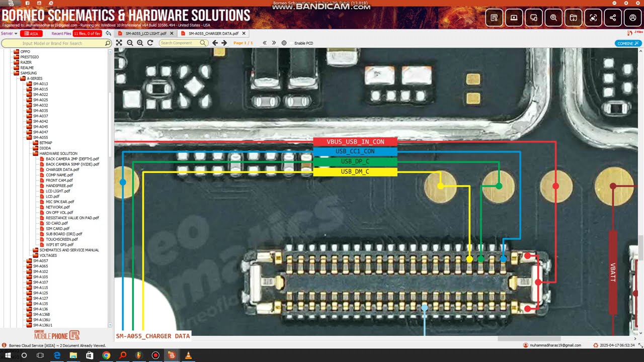Go forward with the right arrow
Viewport: 644px width, 362px height.
pos(224,43)
